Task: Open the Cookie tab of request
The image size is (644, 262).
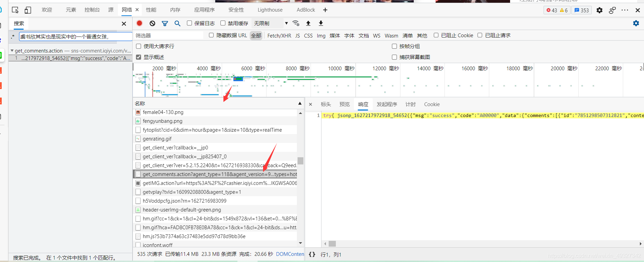Action: coord(432,104)
